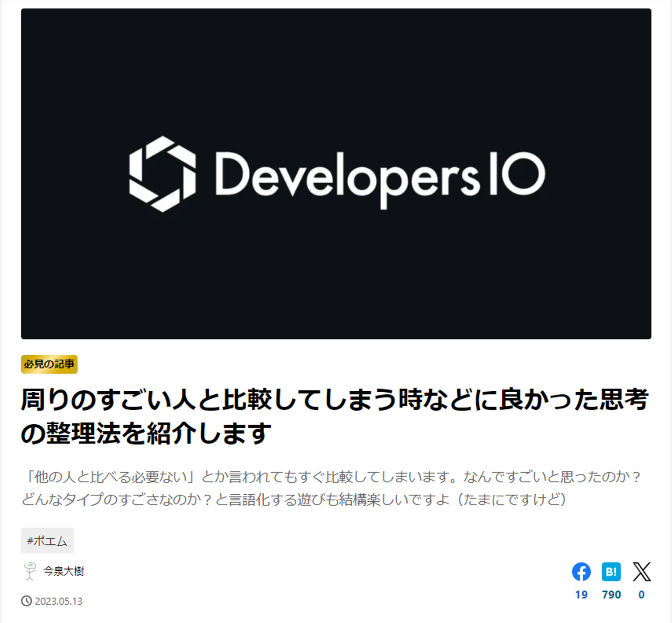
Task: Click the IO letters in the banner logo
Action: [x=517, y=173]
